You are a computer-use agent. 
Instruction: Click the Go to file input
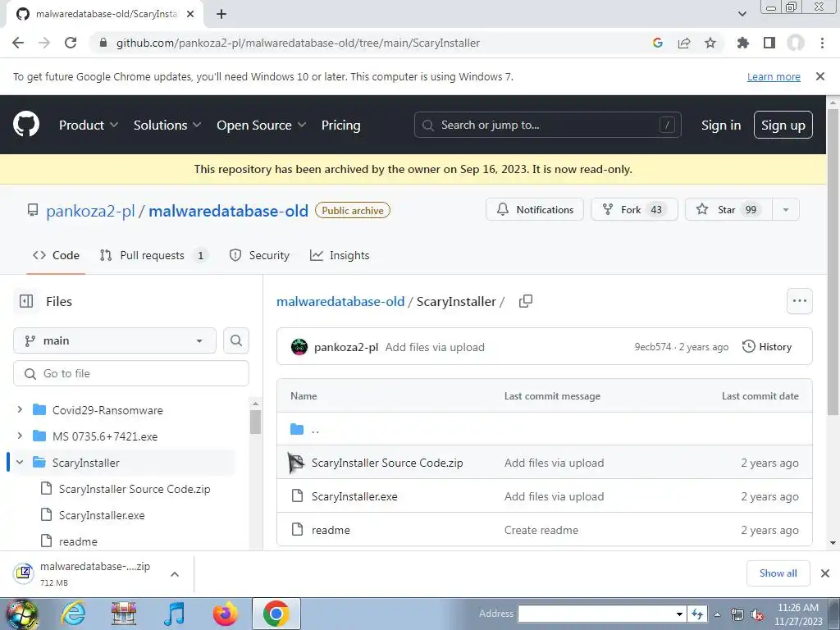tap(131, 373)
